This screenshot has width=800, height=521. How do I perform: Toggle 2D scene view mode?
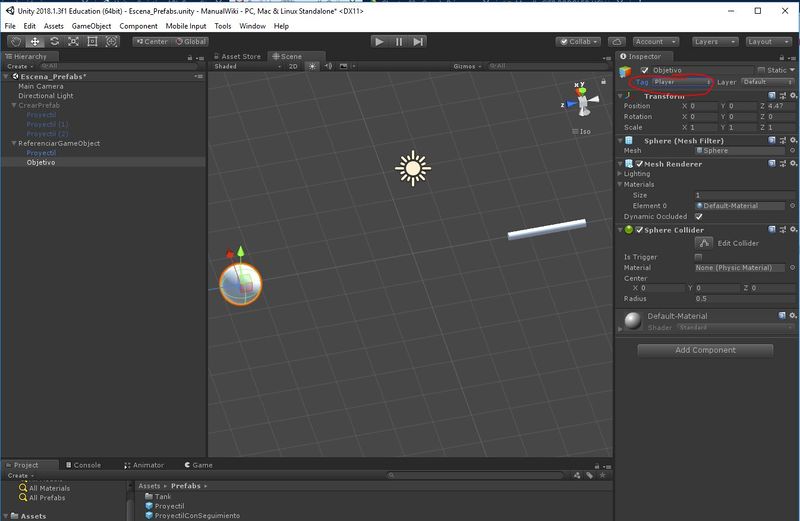[293, 66]
